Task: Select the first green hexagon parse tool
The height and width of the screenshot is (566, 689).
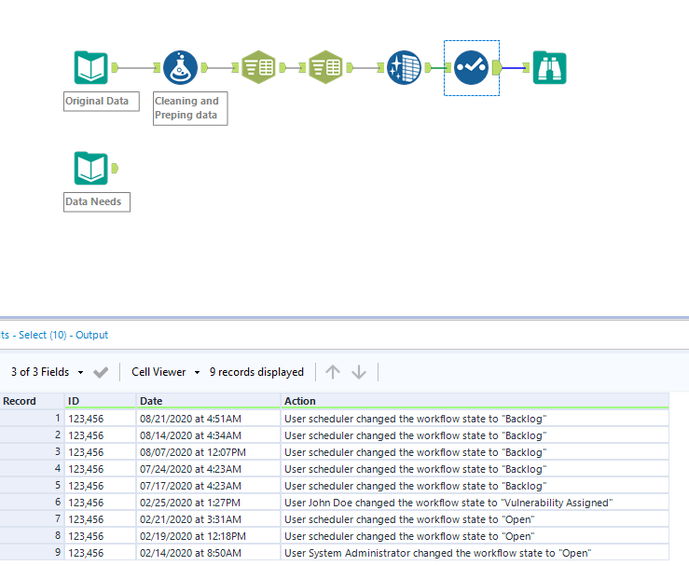Action: pyautogui.click(x=258, y=68)
